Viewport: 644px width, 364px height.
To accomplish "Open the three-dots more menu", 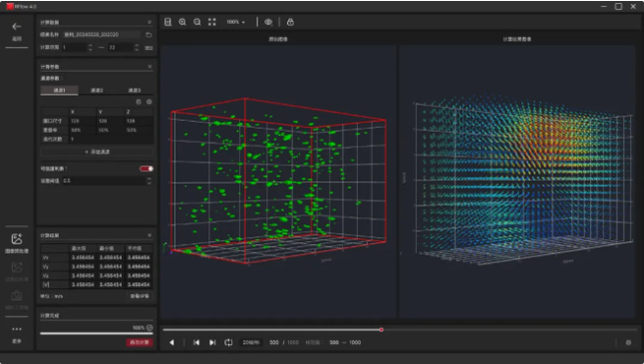I will tap(17, 330).
